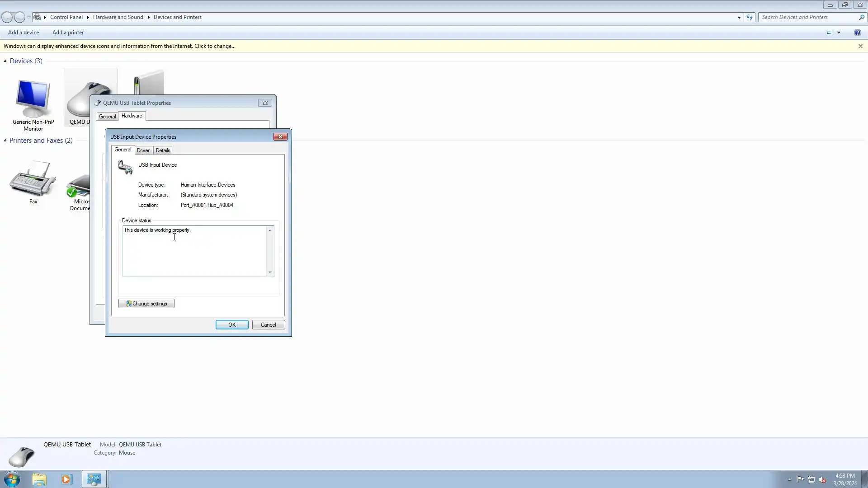Collapse the Printers and Faxes group
The image size is (868, 488).
(5, 141)
